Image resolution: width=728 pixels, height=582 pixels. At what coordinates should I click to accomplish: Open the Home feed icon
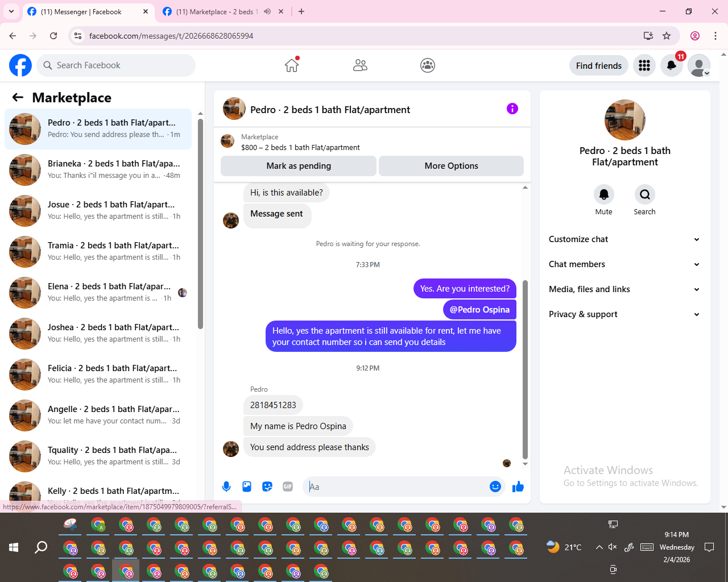click(292, 65)
